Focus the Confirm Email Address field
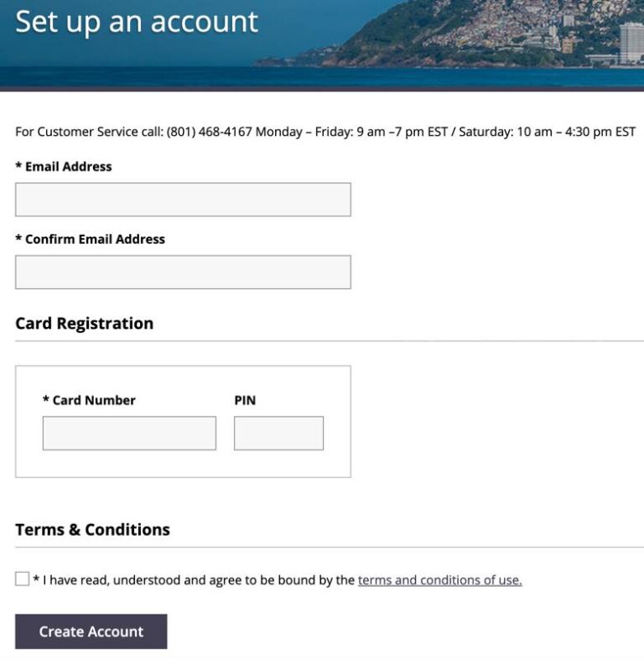This screenshot has width=644, height=659. (183, 272)
